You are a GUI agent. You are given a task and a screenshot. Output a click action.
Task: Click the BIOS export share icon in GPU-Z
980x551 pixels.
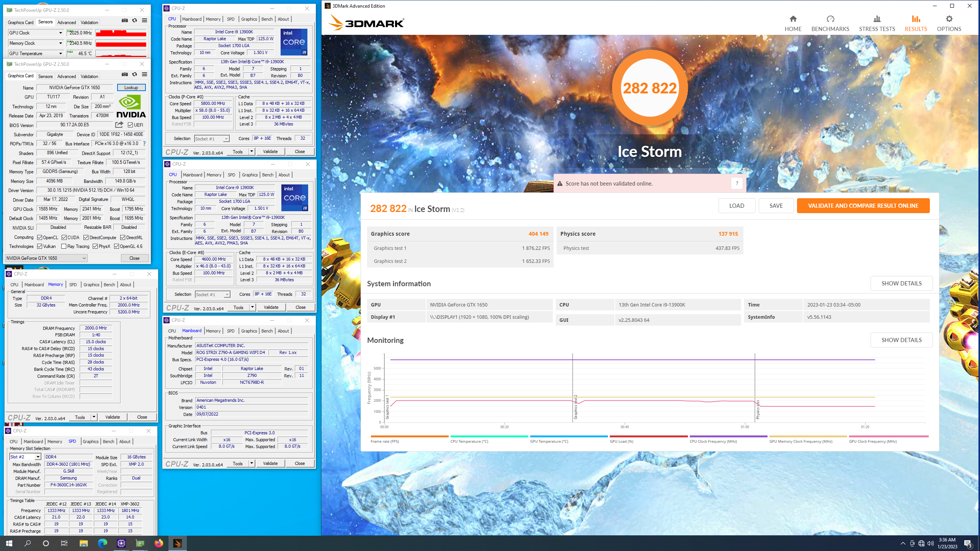point(119,125)
